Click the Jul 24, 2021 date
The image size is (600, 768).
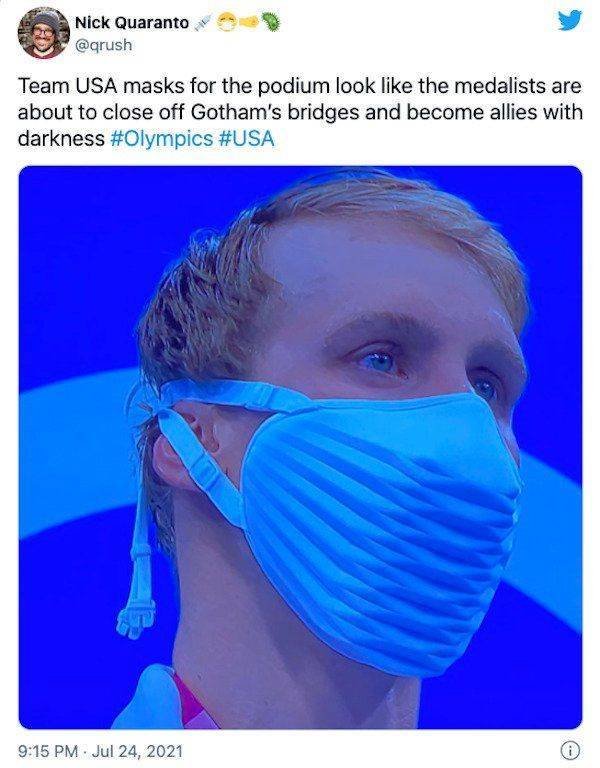(x=137, y=751)
